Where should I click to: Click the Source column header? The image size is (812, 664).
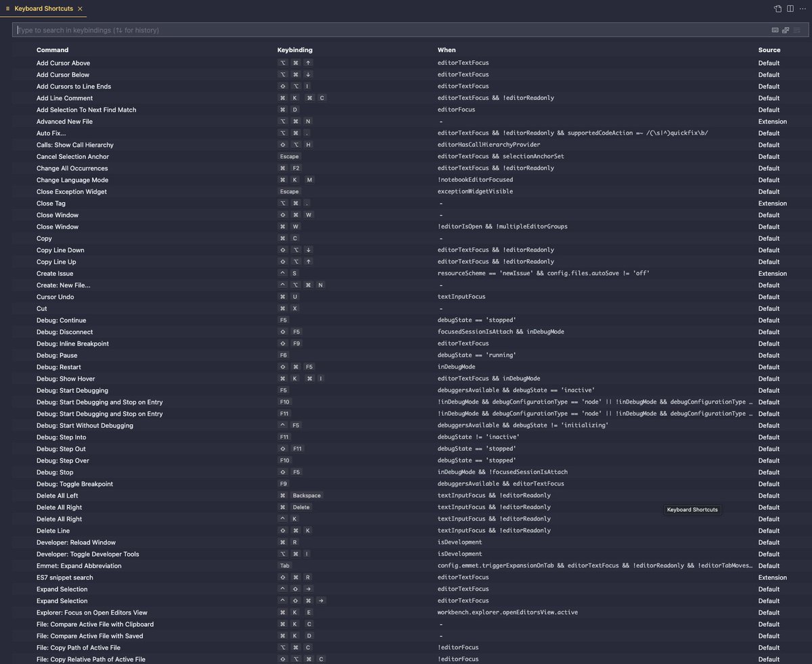(769, 50)
